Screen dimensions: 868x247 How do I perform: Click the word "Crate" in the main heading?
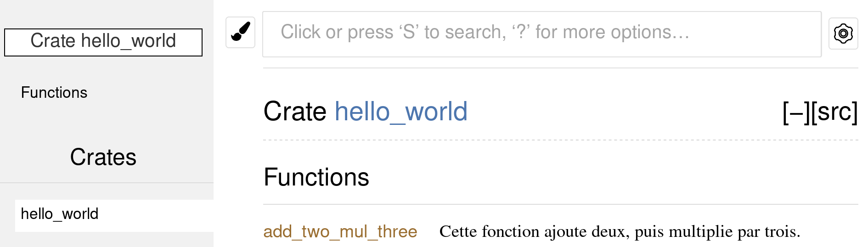pos(295,112)
